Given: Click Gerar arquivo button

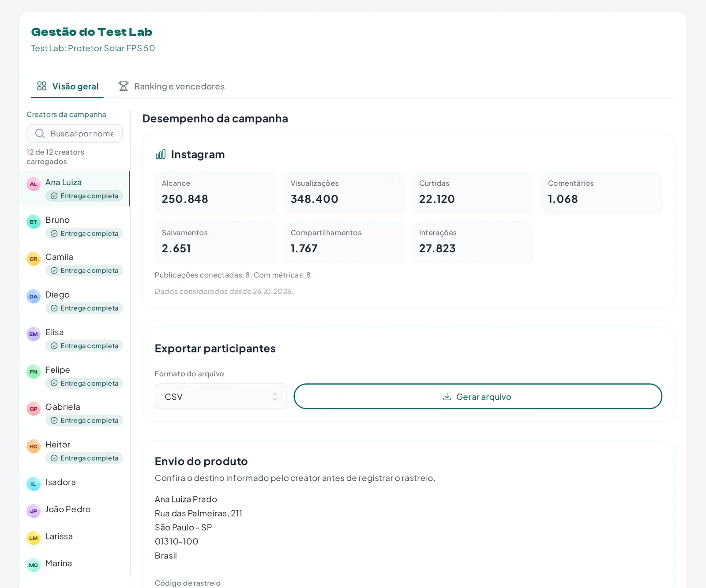Looking at the screenshot, I should tap(478, 397).
